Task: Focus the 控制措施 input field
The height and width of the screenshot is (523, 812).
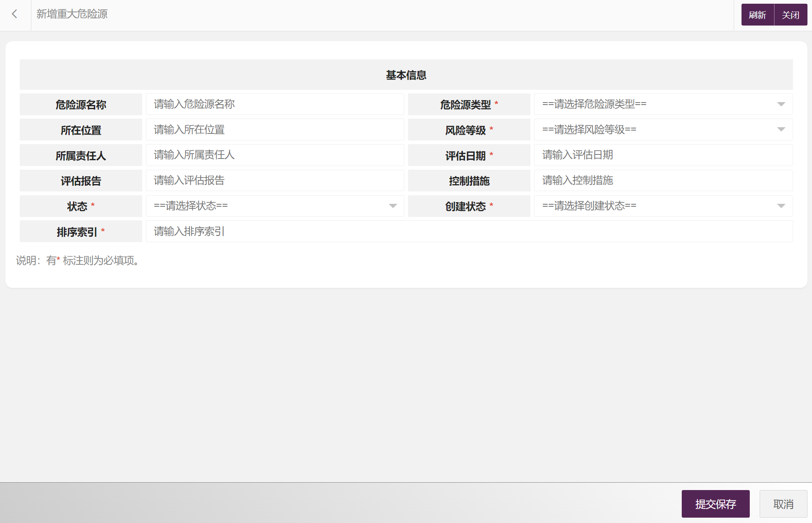Action: (x=663, y=180)
